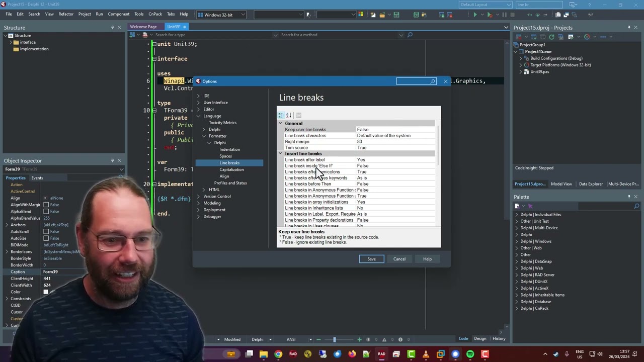Open VLC media player from the taskbar
The height and width of the screenshot is (362, 644).
tap(426, 354)
